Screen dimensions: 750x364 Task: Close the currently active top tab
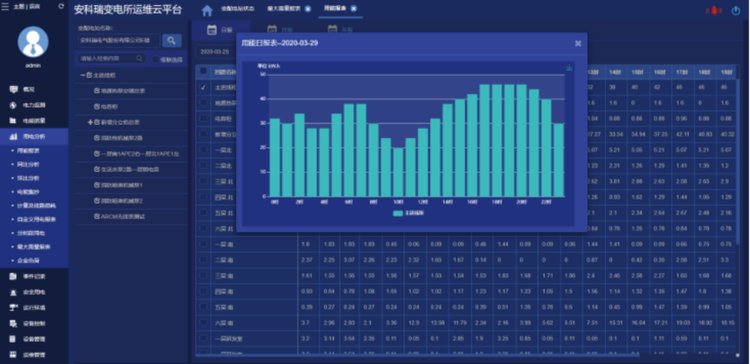tap(353, 9)
